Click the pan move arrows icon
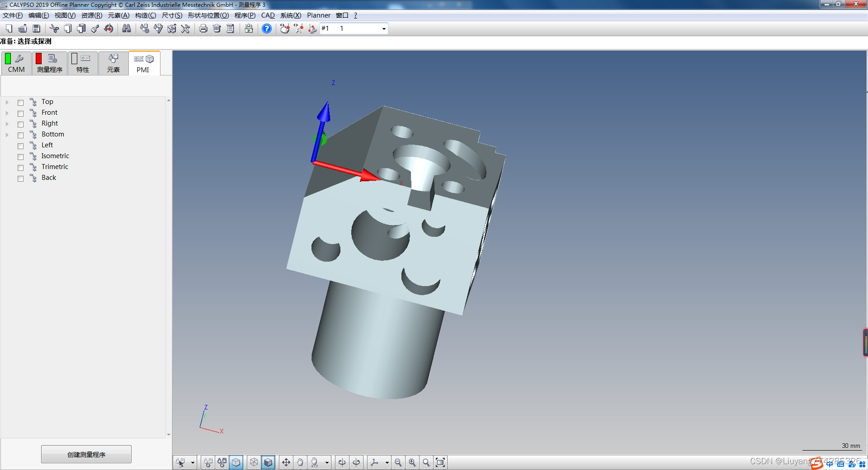Image resolution: width=868 pixels, height=470 pixels. coord(286,462)
